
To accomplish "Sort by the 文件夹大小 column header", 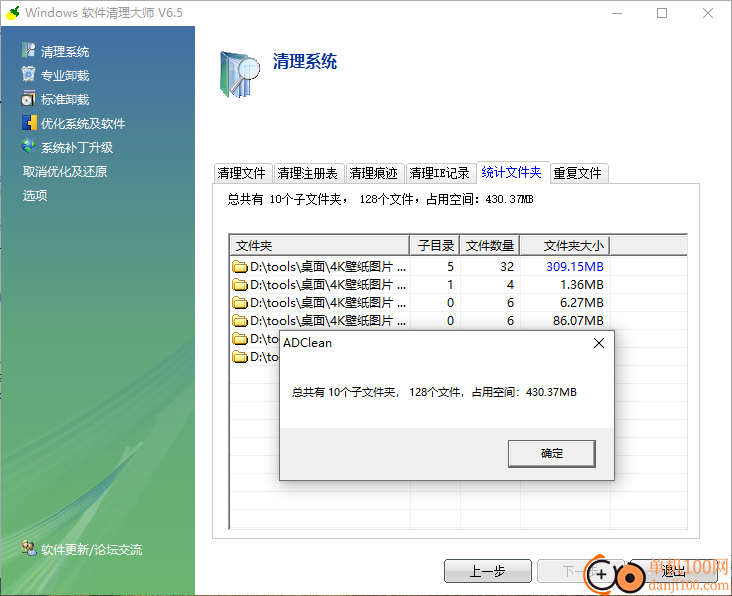I will pos(565,245).
